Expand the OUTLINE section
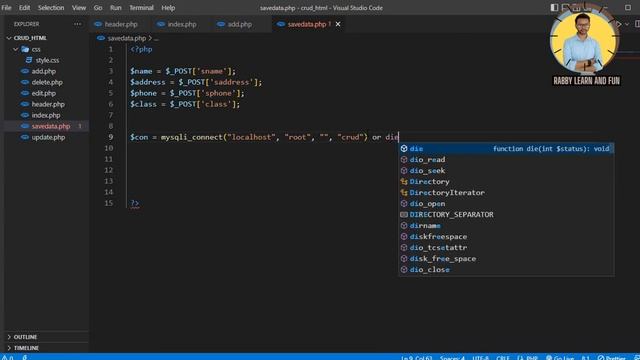The width and height of the screenshot is (640, 360). tap(25, 337)
